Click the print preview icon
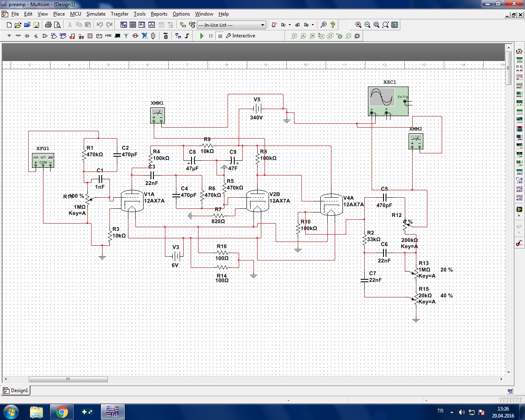 click(x=57, y=25)
